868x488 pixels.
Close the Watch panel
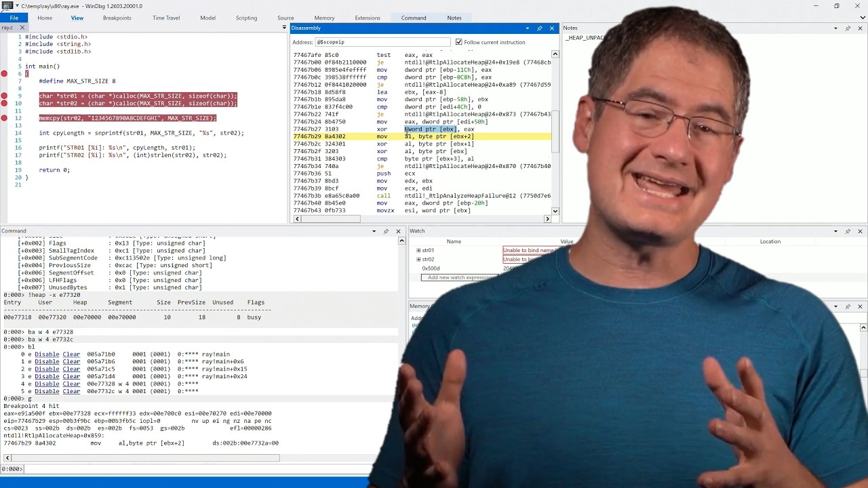[860, 231]
